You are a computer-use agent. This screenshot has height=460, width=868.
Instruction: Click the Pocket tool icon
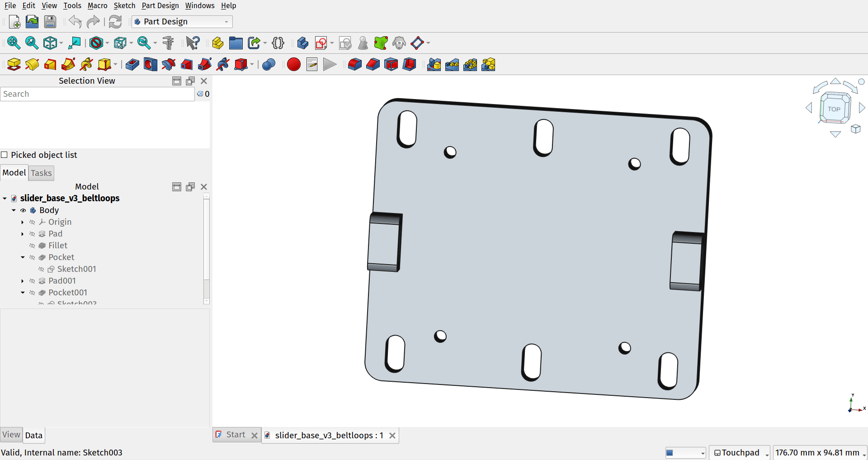pos(132,65)
